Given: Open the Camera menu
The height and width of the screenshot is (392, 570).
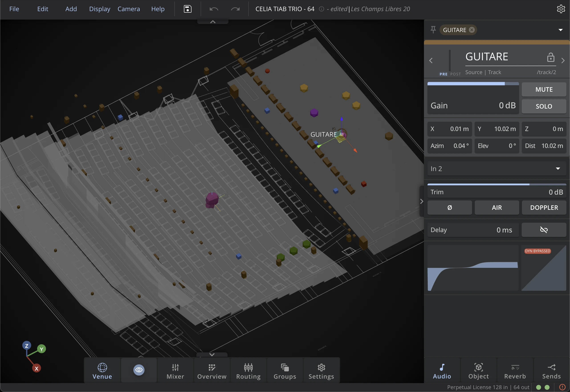Looking at the screenshot, I should (x=129, y=9).
